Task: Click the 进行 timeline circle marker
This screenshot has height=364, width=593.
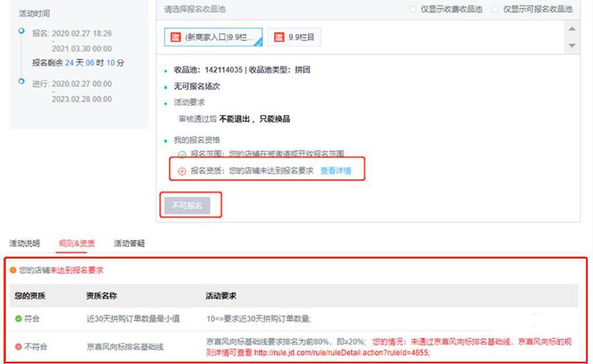Action: click(x=22, y=82)
